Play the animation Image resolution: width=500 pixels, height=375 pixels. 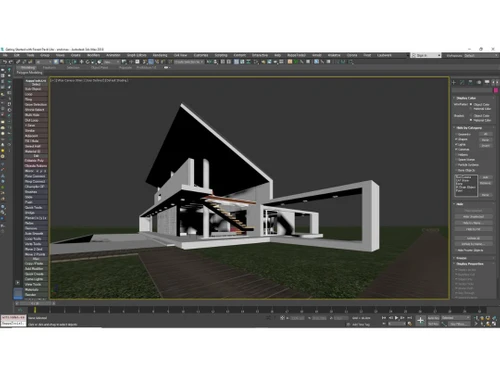tap(396, 318)
